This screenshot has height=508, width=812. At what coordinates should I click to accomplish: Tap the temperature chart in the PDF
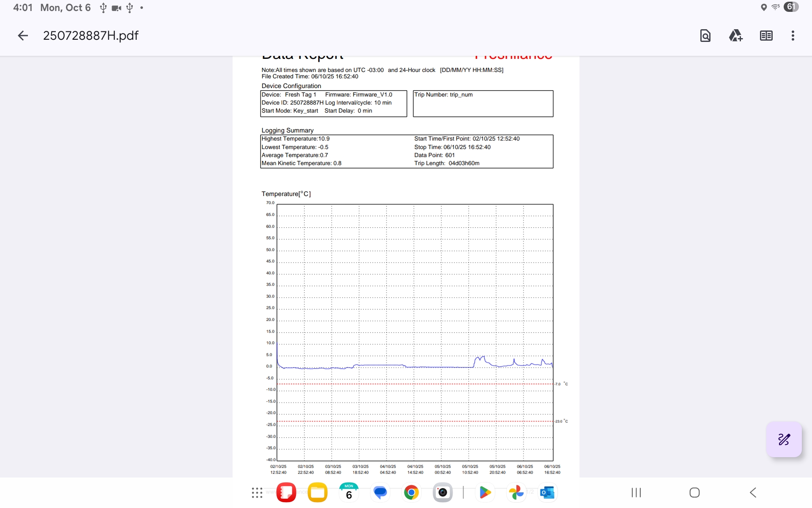pyautogui.click(x=414, y=332)
